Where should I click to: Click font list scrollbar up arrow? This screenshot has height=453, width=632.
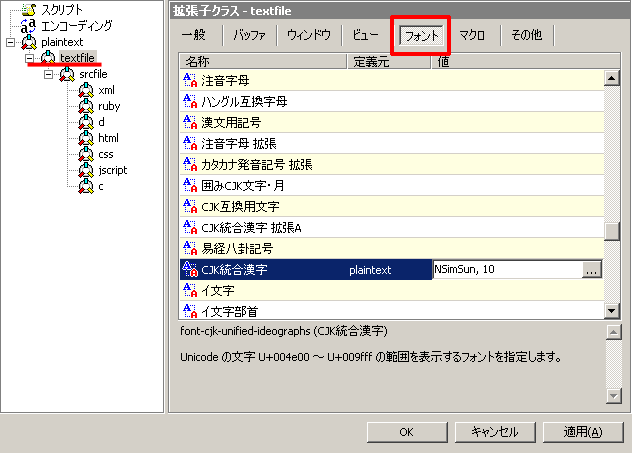[x=612, y=78]
